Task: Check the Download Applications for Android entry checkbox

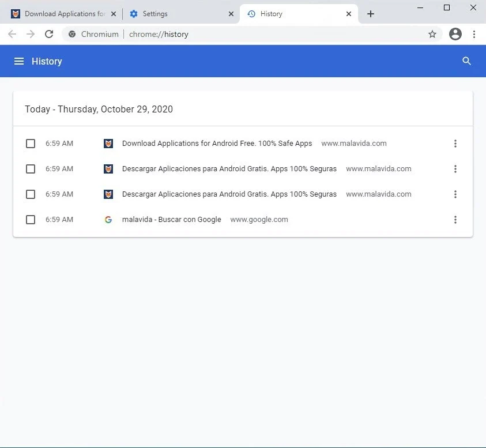Action: pos(31,144)
